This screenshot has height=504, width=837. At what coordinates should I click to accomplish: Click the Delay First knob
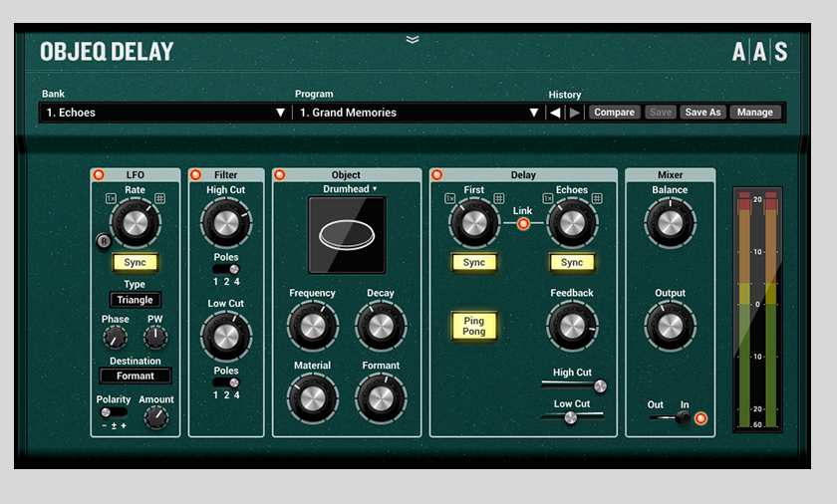[x=474, y=222]
